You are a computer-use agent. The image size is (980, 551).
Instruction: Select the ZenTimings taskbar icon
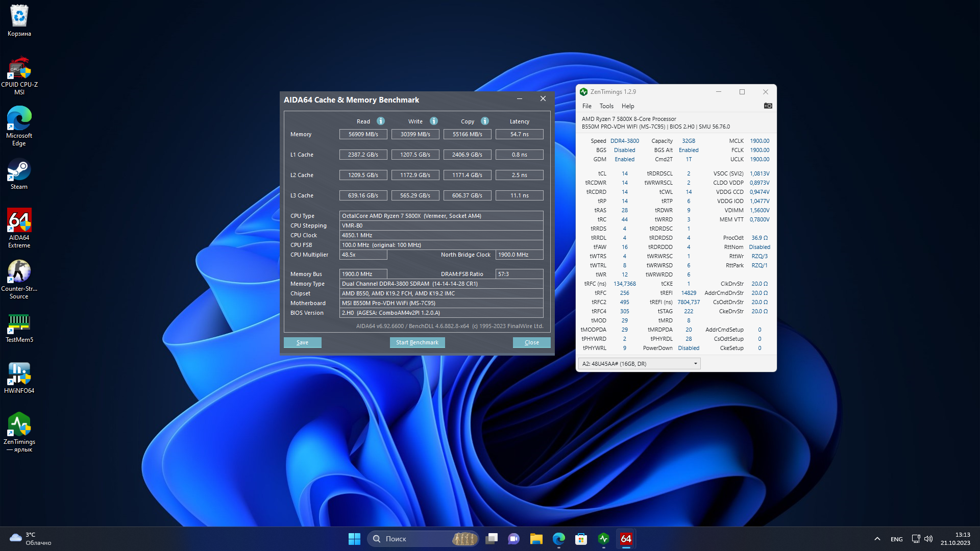pos(604,539)
